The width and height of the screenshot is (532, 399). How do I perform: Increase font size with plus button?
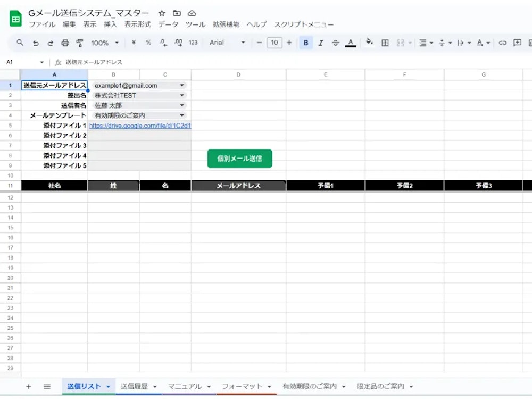289,43
